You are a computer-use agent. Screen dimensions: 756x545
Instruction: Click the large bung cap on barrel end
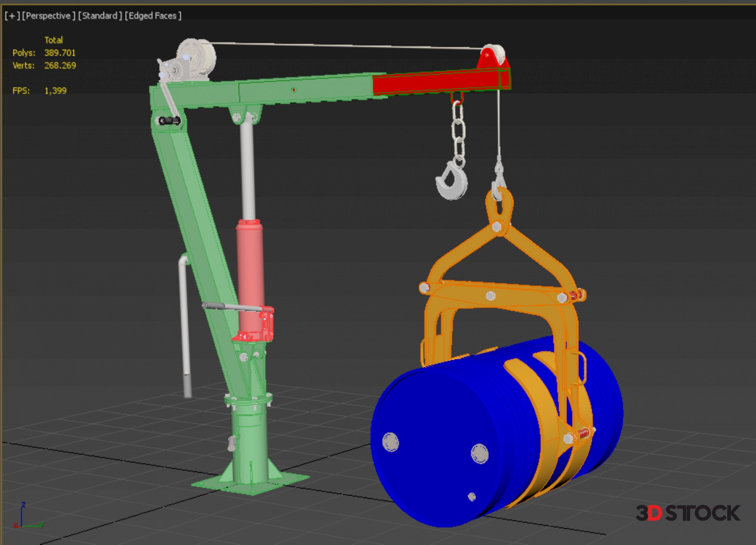pos(480,453)
